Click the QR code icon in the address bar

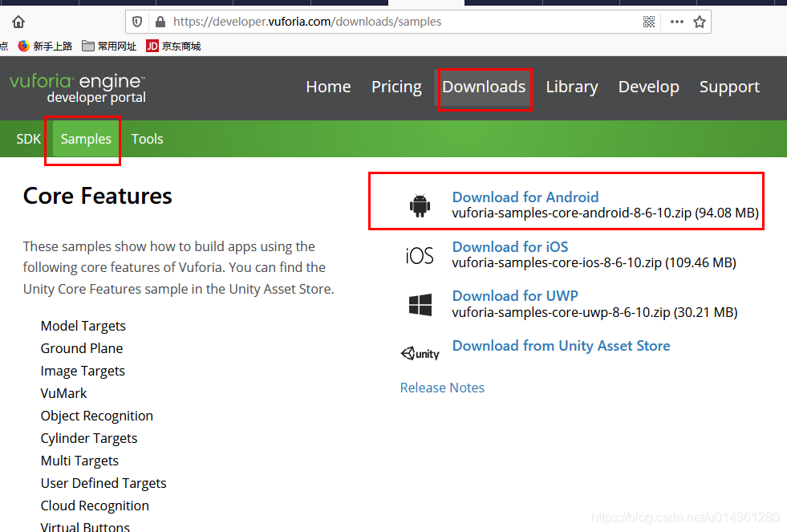tap(649, 22)
